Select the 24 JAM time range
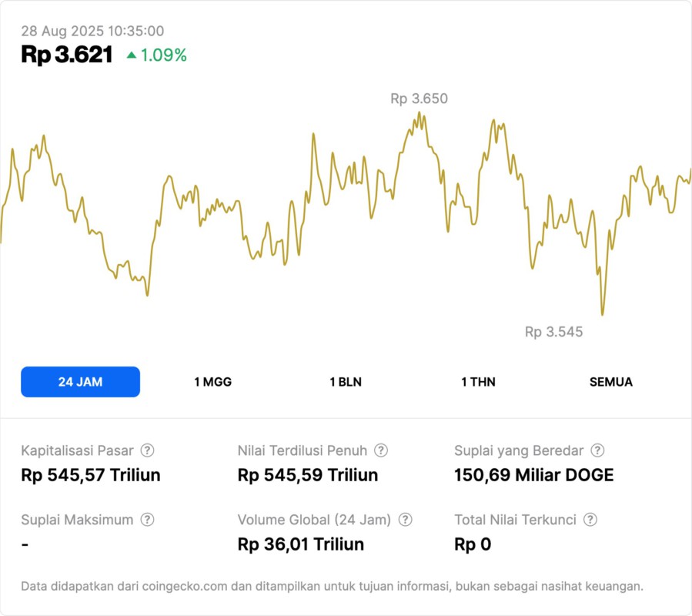 pos(80,382)
